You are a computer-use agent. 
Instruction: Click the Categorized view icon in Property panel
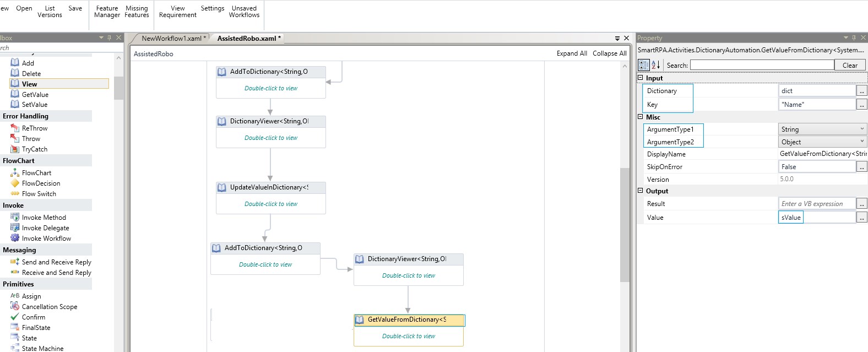(x=643, y=65)
